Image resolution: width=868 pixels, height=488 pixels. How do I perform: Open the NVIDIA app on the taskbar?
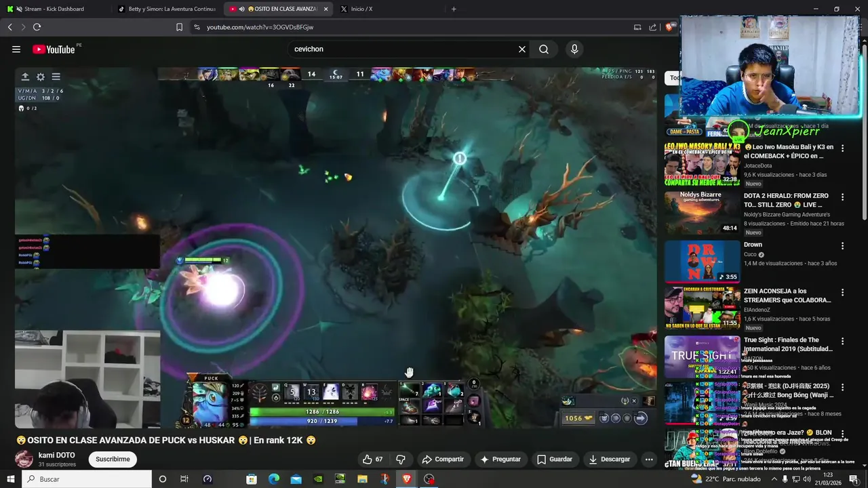point(318,479)
